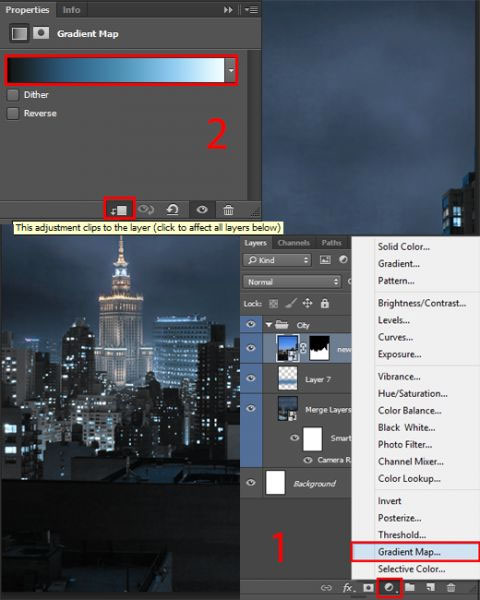
Task: Toggle Smart Filters visibility eye
Action: (294, 438)
